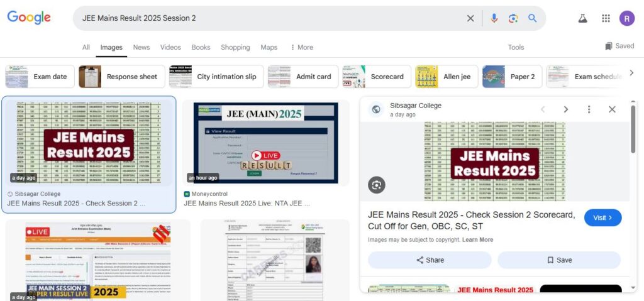The image size is (644, 301).
Task: Open Sibsagar College JEE Mains Result thumbnail
Action: click(89, 142)
